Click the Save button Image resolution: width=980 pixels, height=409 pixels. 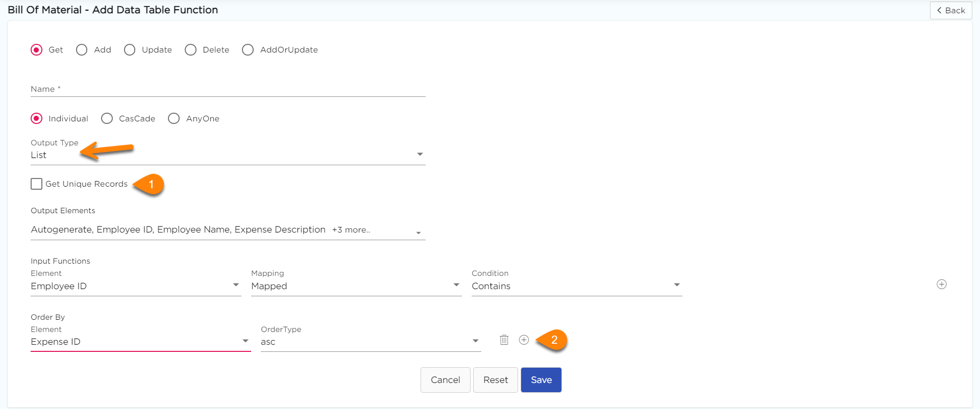(541, 380)
